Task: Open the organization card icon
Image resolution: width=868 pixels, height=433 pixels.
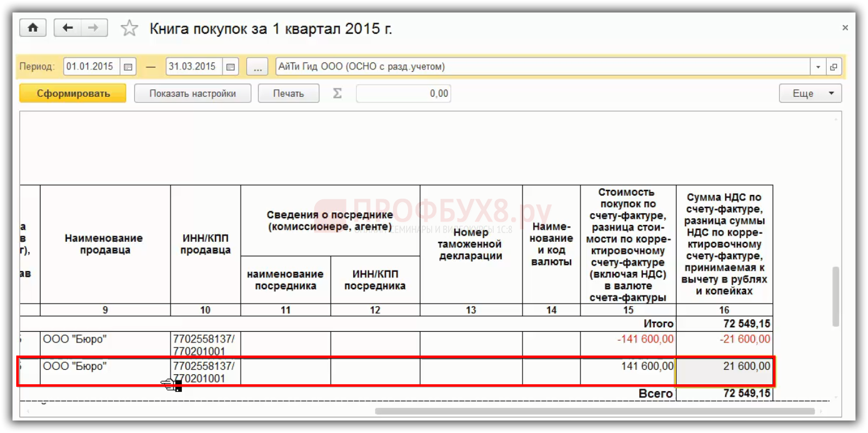Action: (834, 67)
